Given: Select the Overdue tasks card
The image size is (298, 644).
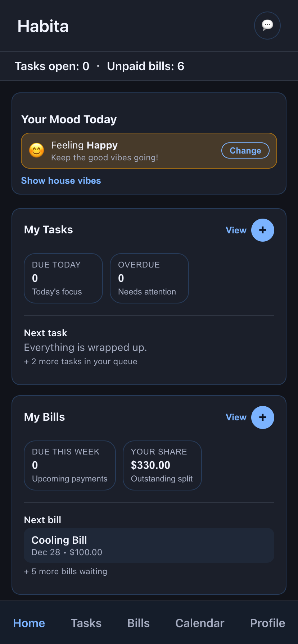Looking at the screenshot, I should coord(149,278).
